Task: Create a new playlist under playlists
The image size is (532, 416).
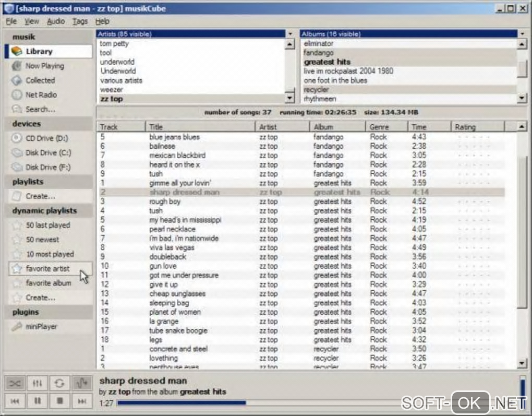Action: pyautogui.click(x=49, y=196)
